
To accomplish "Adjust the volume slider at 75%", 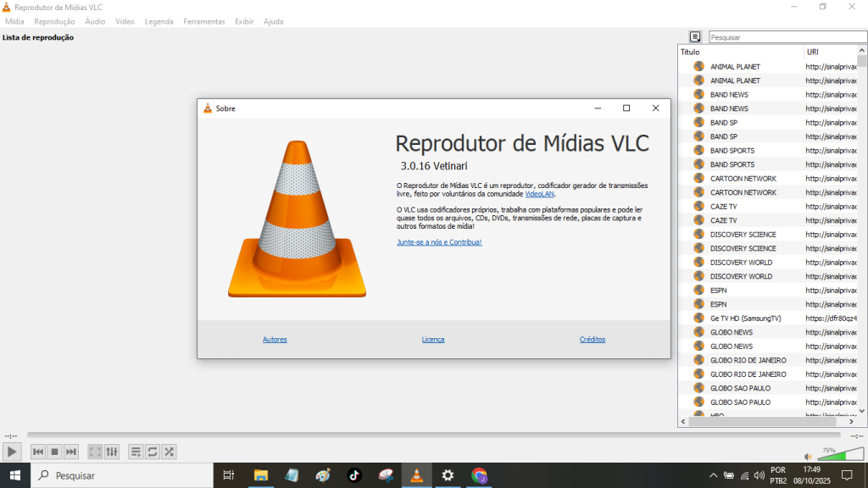I will coord(840,454).
